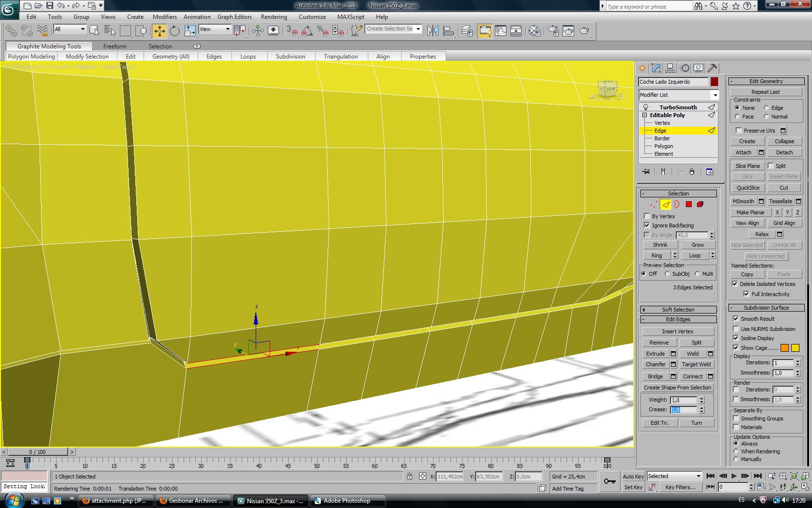Open the View reference coordinate dropdown
This screenshot has height=508, width=812.
(215, 29)
